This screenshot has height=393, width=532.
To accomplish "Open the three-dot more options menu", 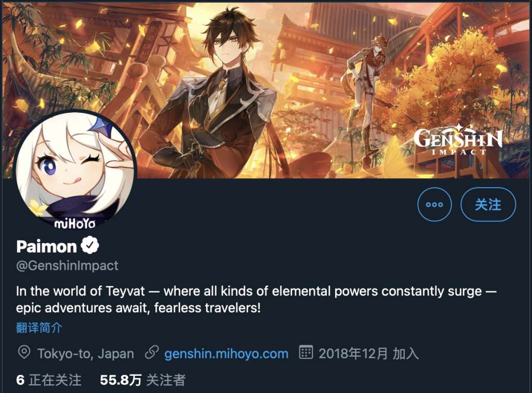I will 434,204.
